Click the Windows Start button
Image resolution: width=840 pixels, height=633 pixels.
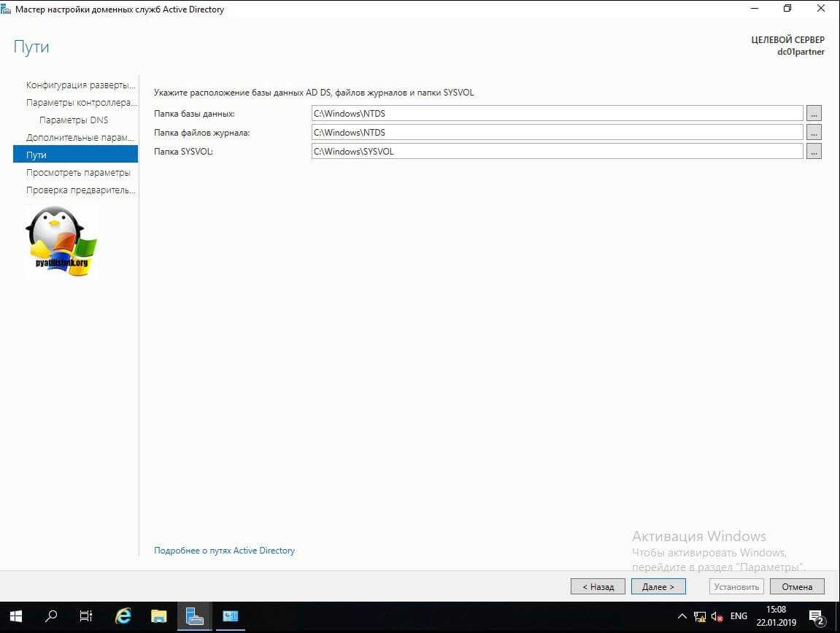point(15,616)
